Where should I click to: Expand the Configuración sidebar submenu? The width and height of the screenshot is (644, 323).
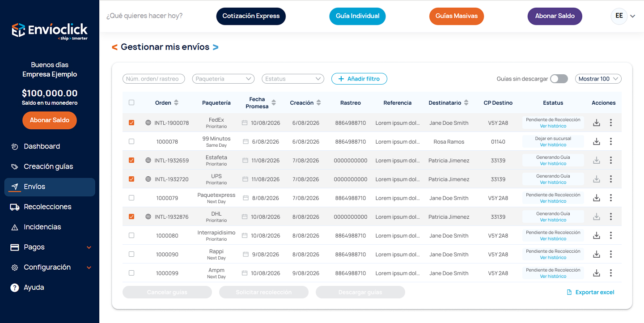point(89,268)
